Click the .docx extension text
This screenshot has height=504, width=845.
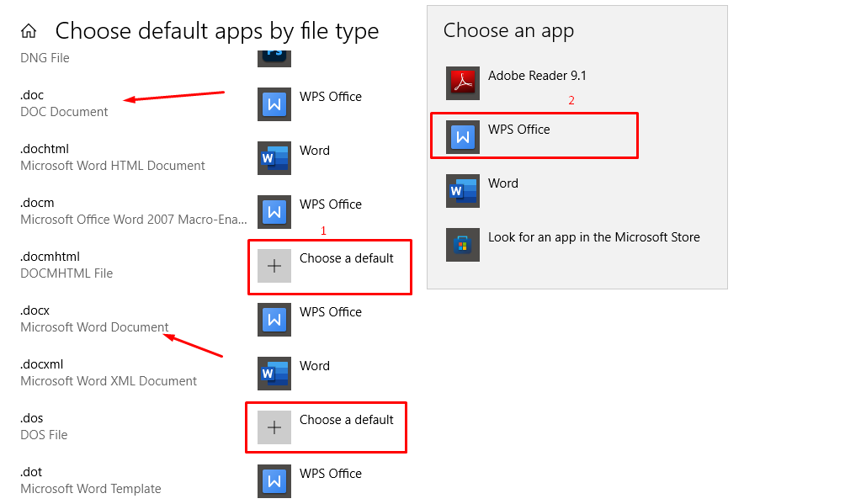[35, 310]
